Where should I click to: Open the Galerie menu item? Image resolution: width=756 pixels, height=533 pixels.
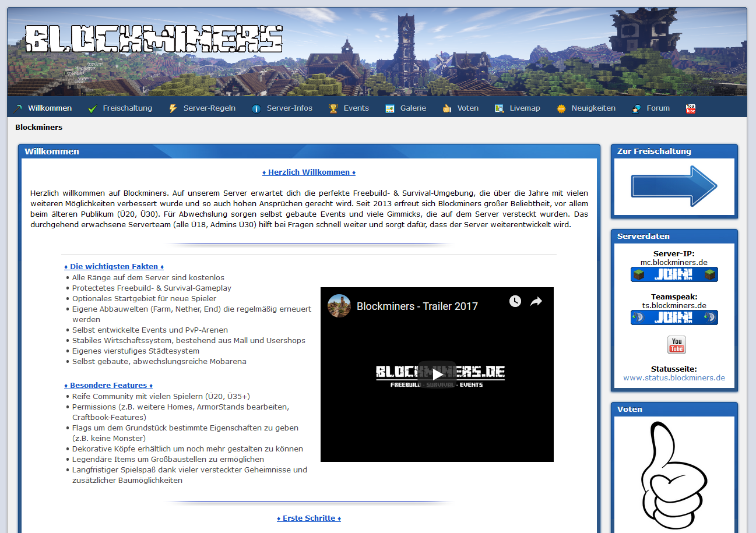point(413,108)
